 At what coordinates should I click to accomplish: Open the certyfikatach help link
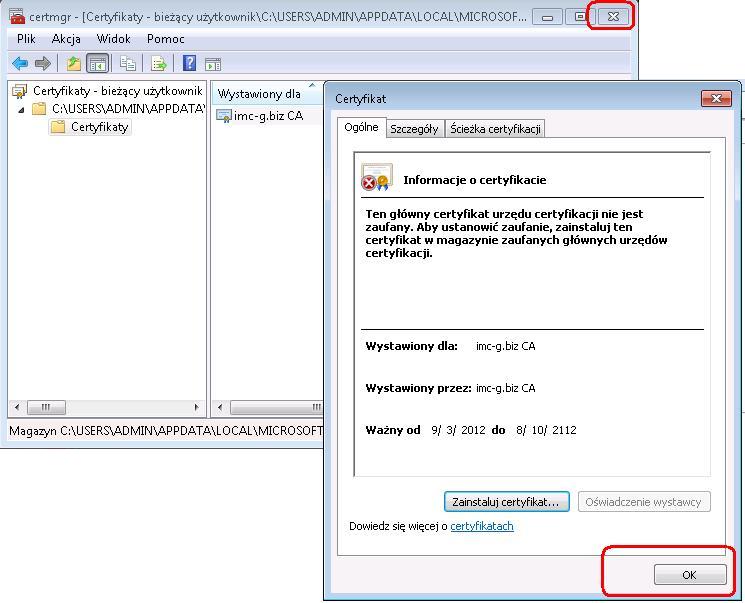481,526
